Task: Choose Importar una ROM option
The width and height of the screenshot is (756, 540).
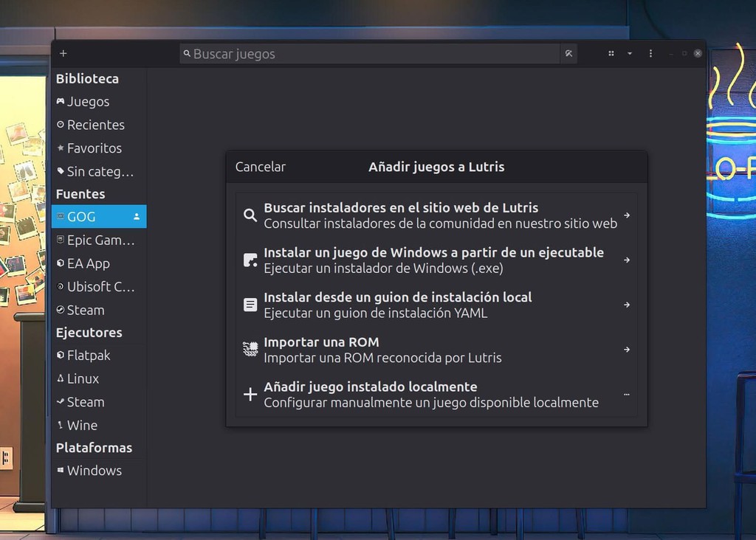Action: (436, 350)
